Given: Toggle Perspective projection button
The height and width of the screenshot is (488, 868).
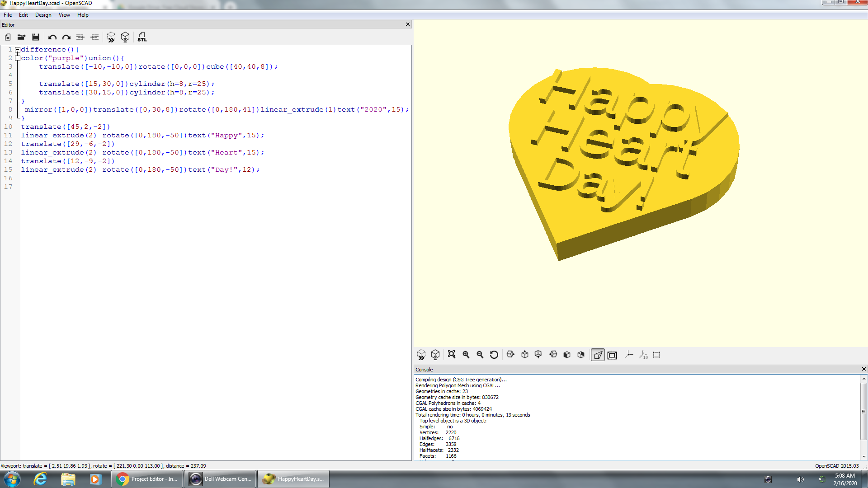Looking at the screenshot, I should (x=598, y=355).
